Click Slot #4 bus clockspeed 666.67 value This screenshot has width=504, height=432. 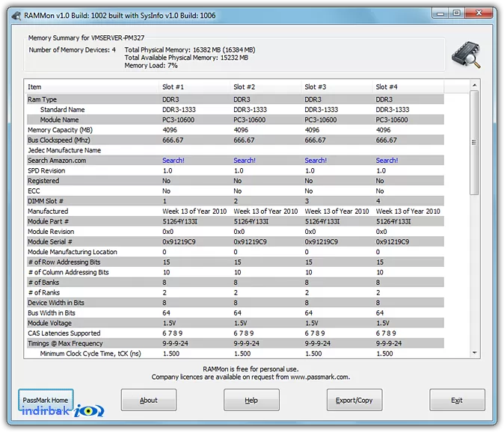[x=387, y=140]
